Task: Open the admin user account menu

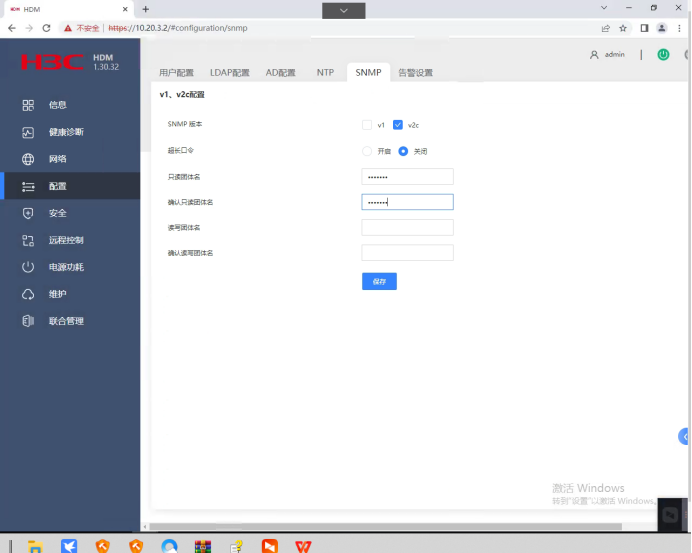Action: pos(607,54)
